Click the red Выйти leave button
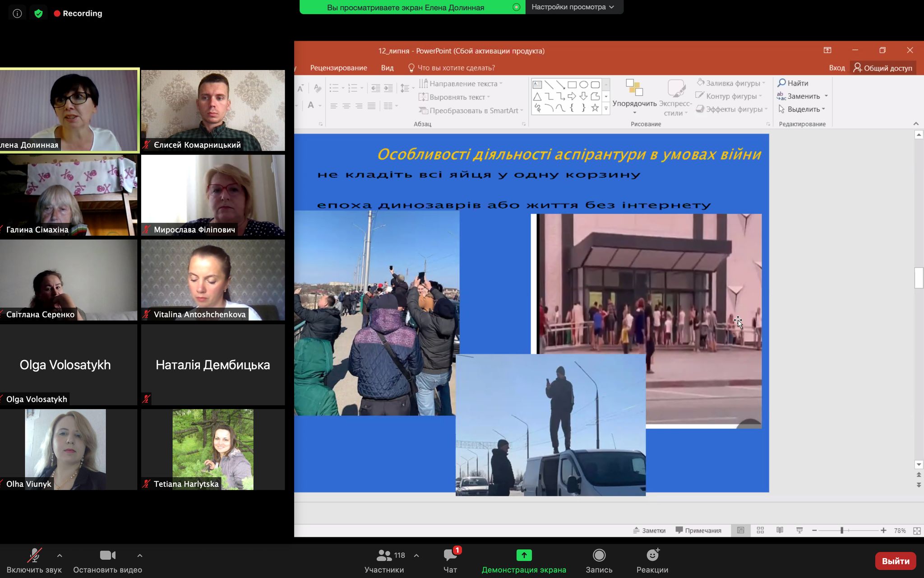The image size is (924, 578). (895, 561)
